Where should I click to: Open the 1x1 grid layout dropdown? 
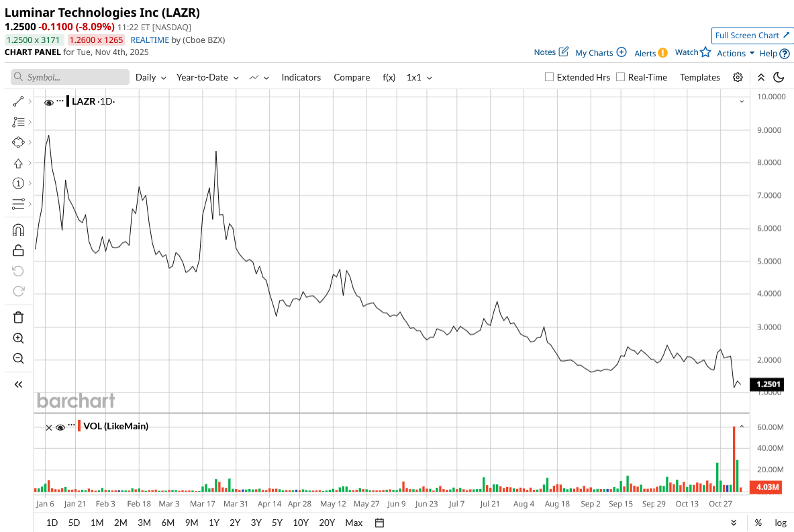419,77
